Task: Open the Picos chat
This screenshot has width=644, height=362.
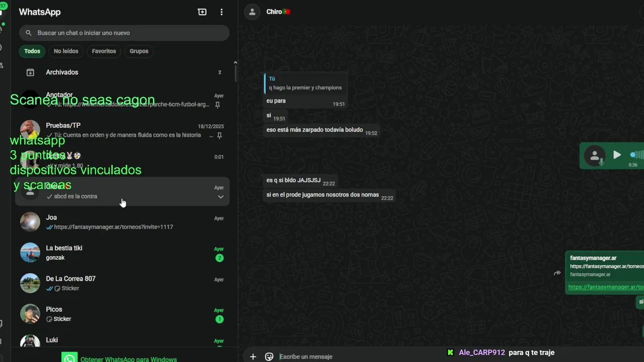Action: [x=122, y=314]
